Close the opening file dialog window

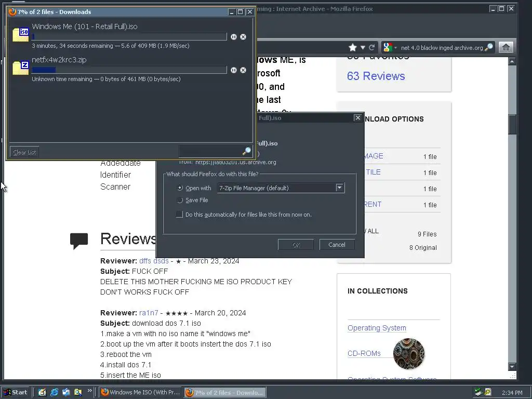(357, 118)
